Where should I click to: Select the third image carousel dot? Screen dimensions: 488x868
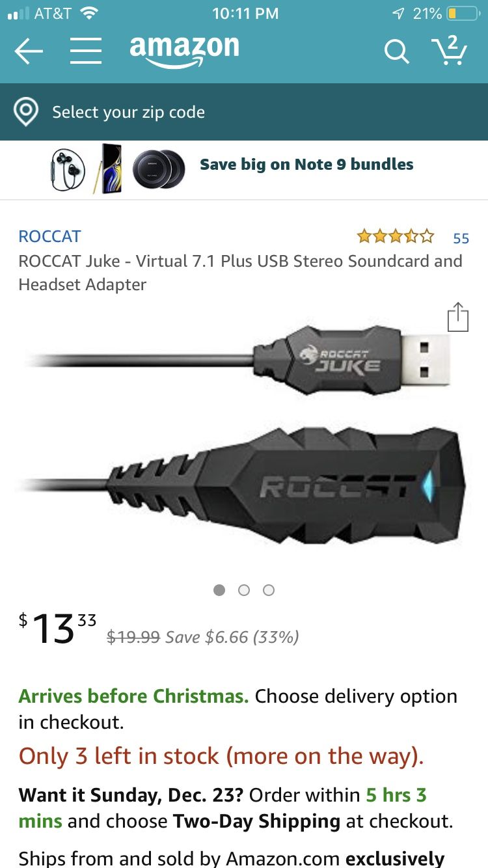[269, 590]
